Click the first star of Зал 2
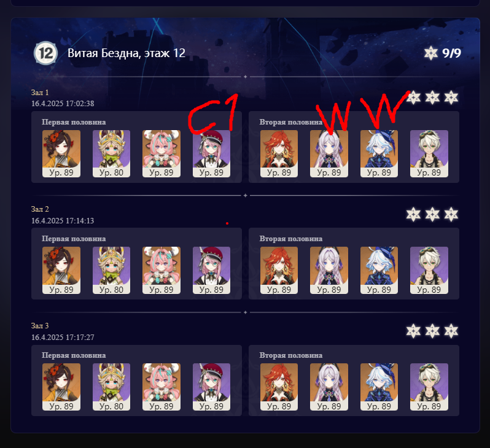The image size is (490, 448). click(413, 214)
